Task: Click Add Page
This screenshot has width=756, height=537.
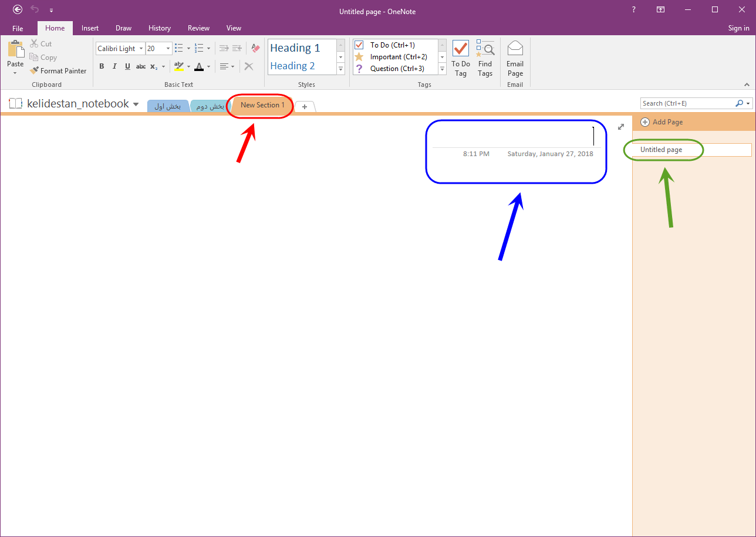Action: [x=662, y=122]
